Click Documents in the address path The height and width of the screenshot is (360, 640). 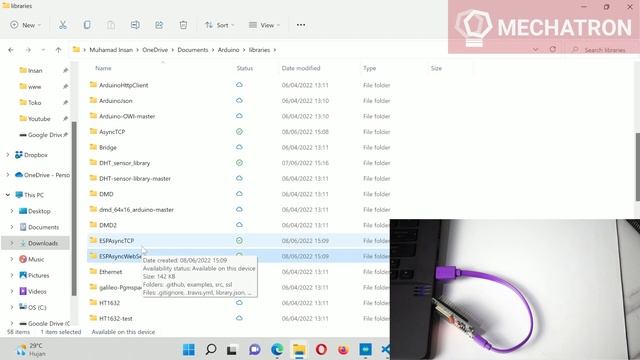pos(193,50)
